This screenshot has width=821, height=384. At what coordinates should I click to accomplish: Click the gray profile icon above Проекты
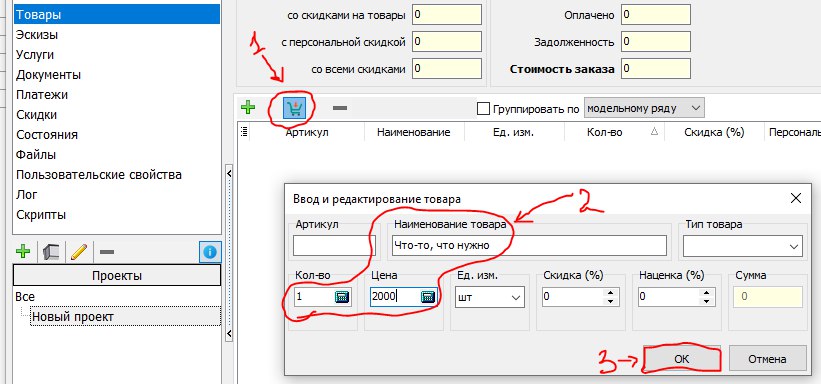point(51,252)
